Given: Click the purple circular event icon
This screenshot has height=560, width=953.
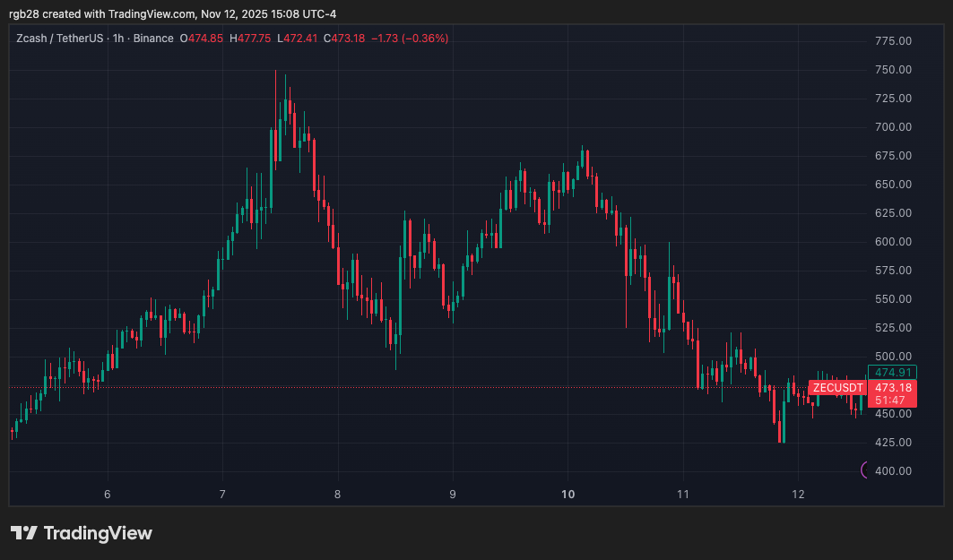Looking at the screenshot, I should (865, 470).
